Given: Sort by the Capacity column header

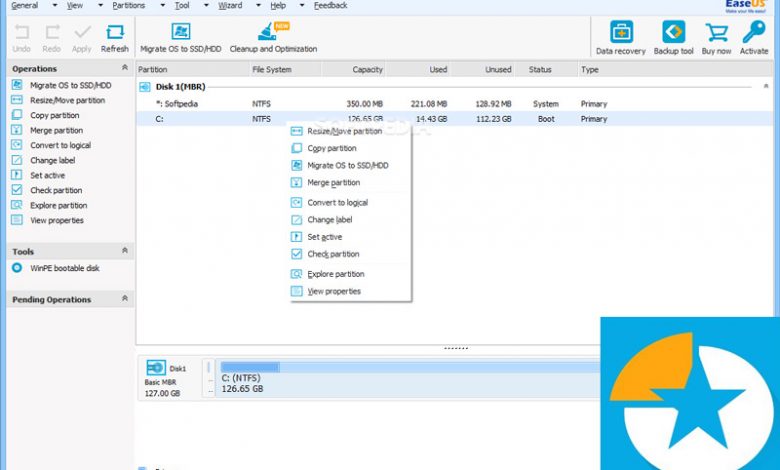Looking at the screenshot, I should click(354, 70).
